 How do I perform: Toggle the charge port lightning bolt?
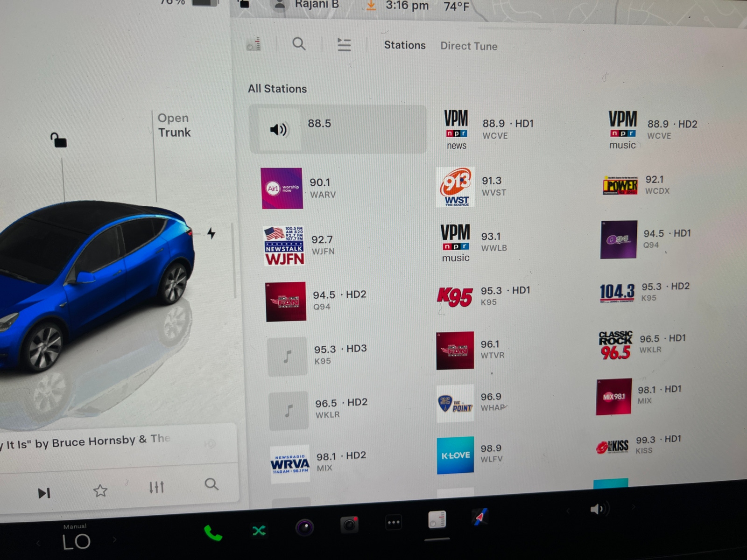pos(211,233)
